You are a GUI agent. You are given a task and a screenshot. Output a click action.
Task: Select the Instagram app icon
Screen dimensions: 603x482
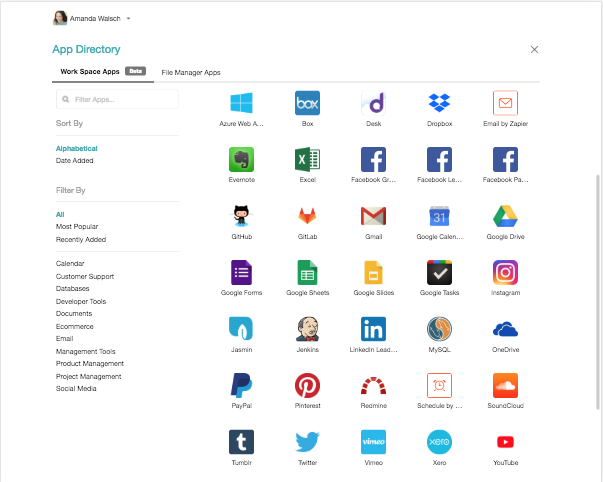(x=505, y=272)
